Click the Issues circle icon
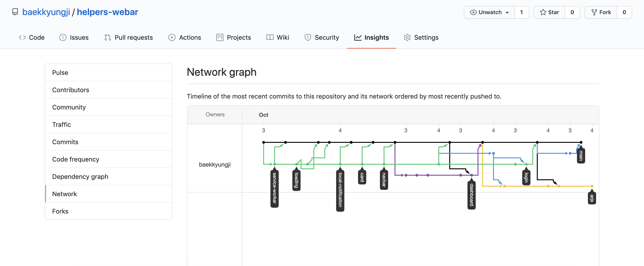 click(x=63, y=37)
